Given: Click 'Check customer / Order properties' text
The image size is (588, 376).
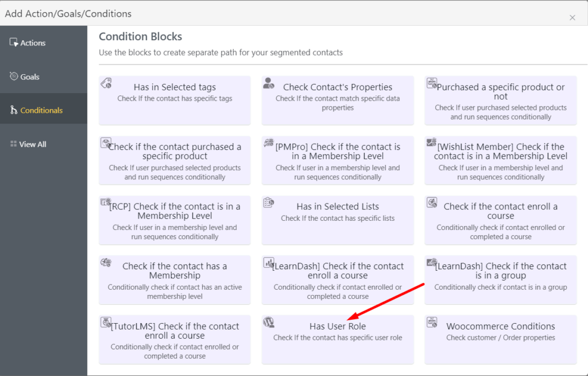Looking at the screenshot, I should 501,337.
